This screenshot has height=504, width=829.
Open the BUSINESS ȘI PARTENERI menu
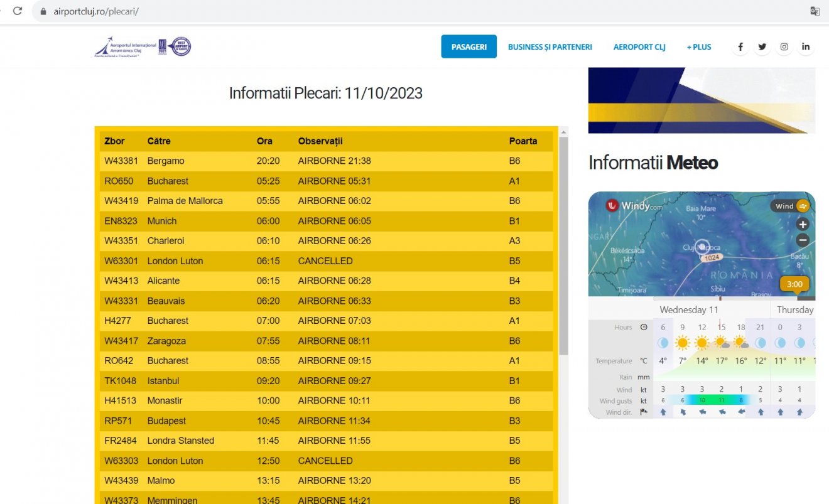550,47
